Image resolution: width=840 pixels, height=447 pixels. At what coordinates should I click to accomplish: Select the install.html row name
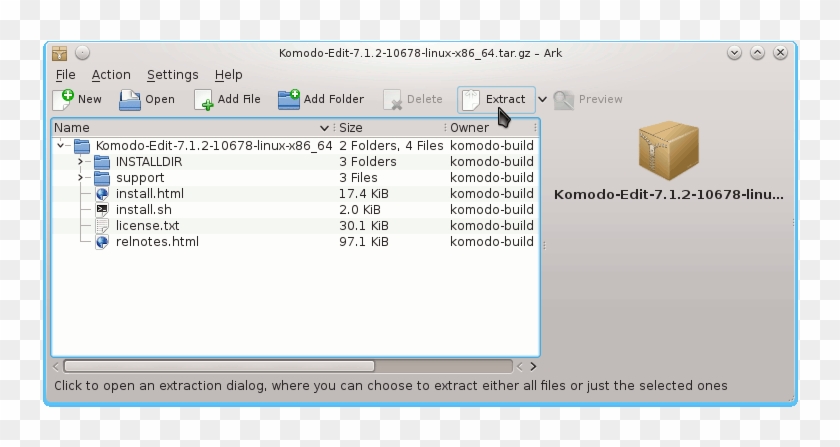(x=149, y=193)
